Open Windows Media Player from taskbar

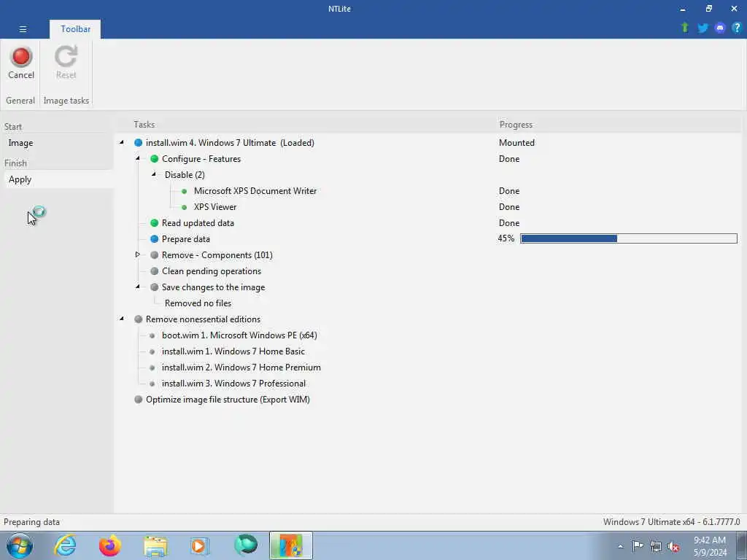tap(199, 546)
